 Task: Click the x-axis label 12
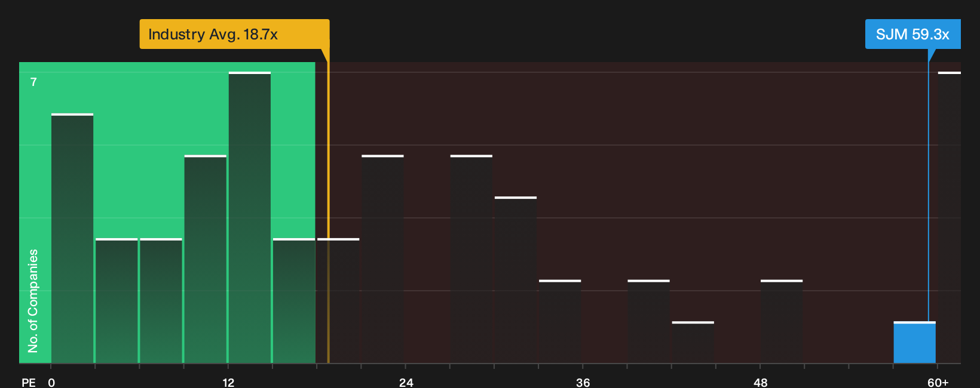pos(228,382)
